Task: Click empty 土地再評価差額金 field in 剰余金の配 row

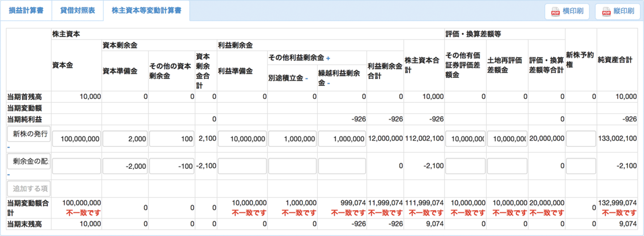Action: click(507, 166)
